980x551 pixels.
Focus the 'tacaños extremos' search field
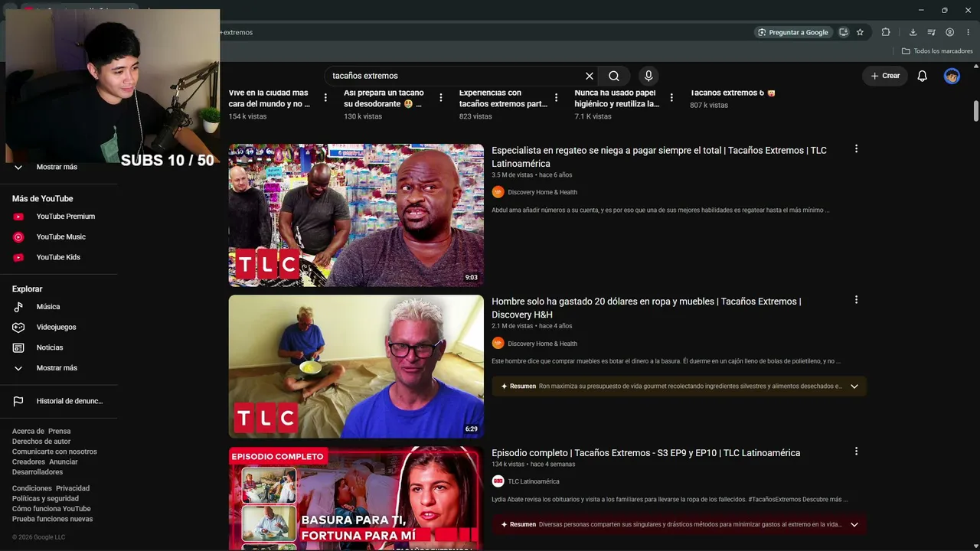[456, 76]
